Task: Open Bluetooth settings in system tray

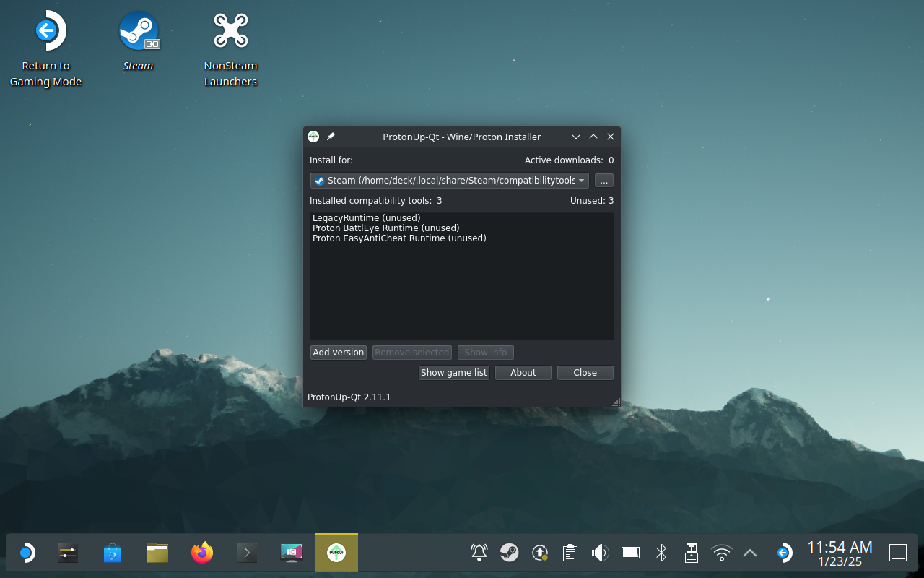Action: click(661, 553)
